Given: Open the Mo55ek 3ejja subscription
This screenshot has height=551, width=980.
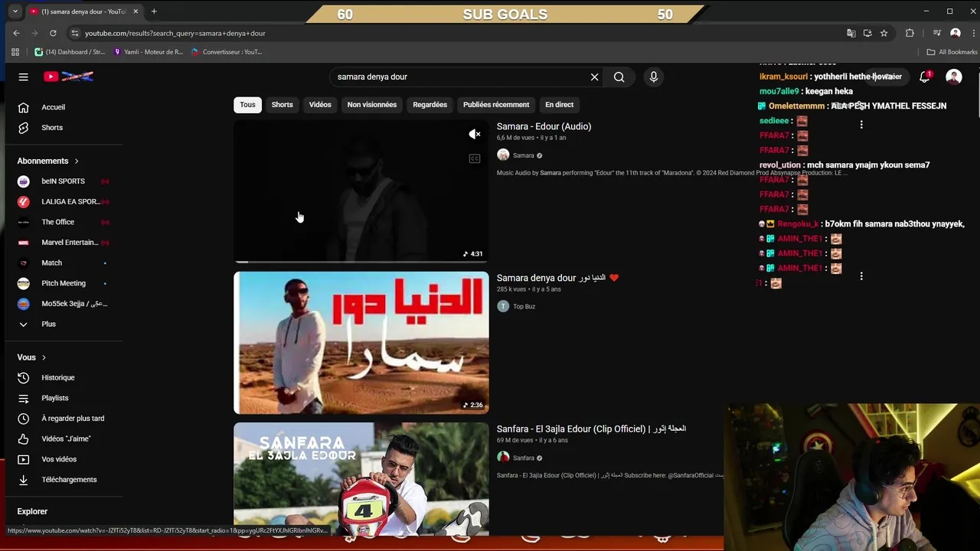Looking at the screenshot, I should tap(63, 304).
